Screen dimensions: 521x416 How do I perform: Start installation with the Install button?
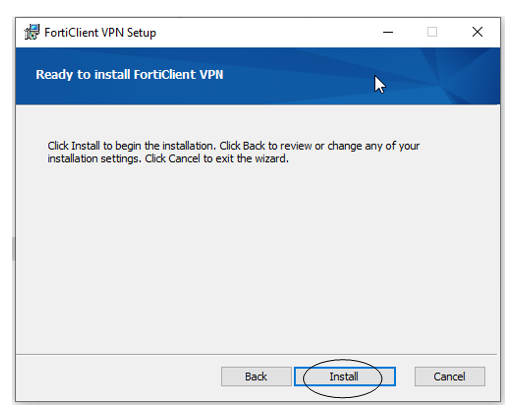tap(345, 377)
